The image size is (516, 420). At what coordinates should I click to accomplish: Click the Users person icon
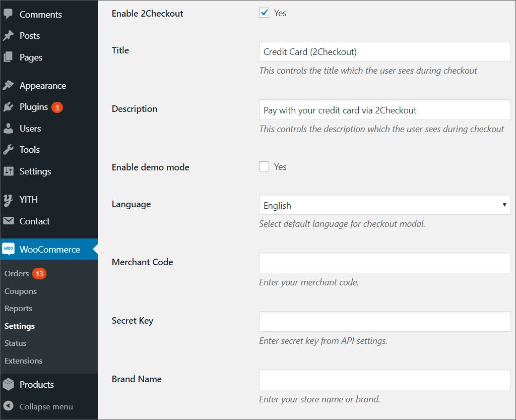click(8, 129)
